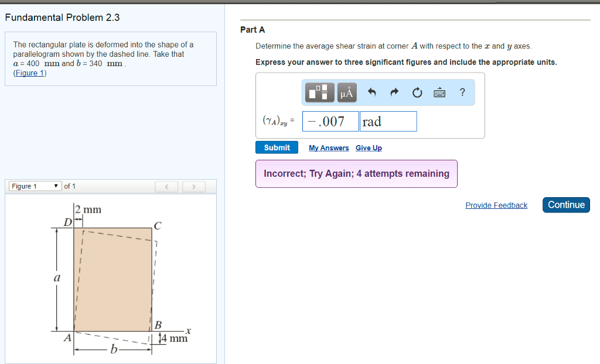Click the answer value input field
This screenshot has width=600, height=364.
coord(330,121)
